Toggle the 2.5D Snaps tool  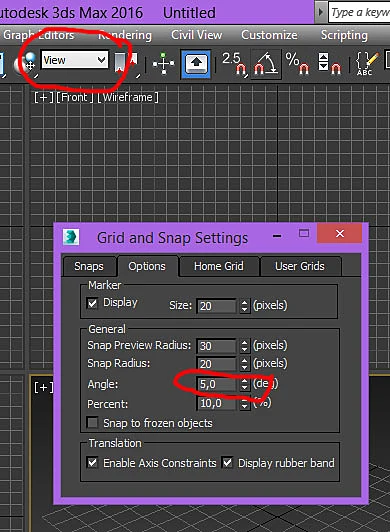(x=234, y=63)
